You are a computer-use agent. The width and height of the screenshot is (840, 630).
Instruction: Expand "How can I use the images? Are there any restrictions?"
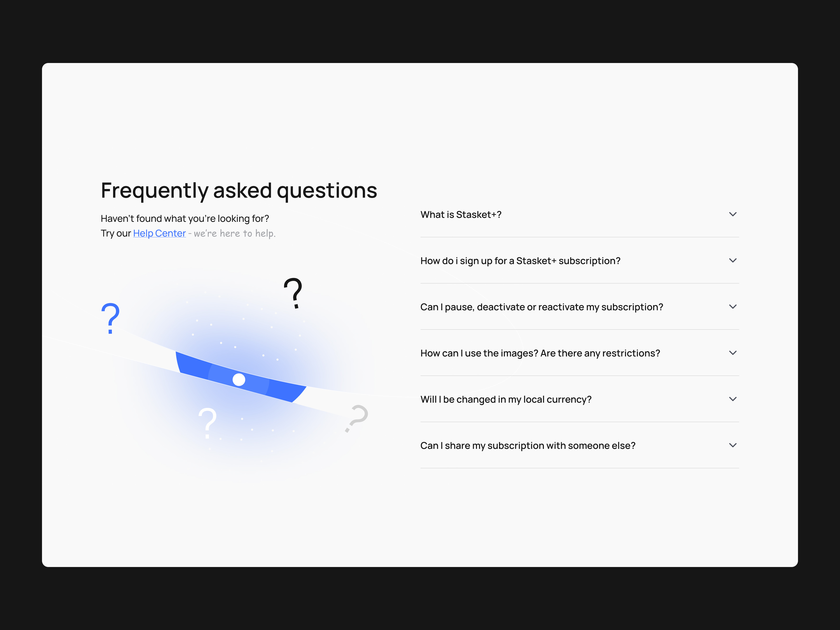(540, 353)
